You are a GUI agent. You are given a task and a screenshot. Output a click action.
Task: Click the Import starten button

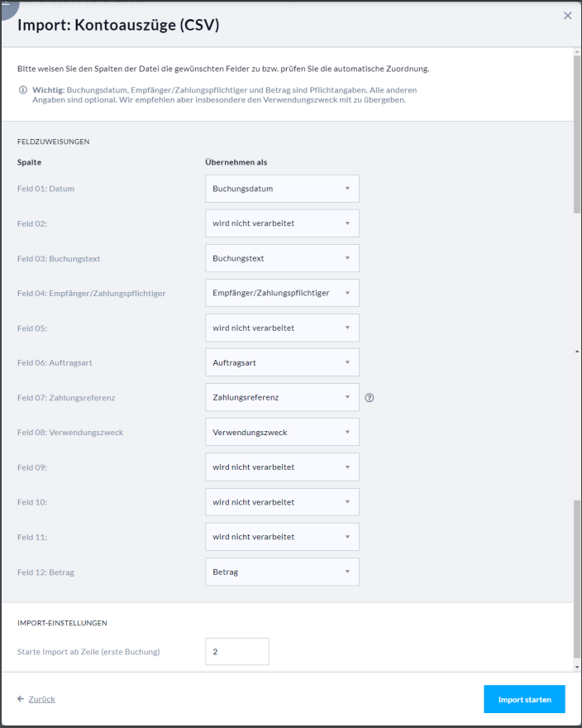524,699
